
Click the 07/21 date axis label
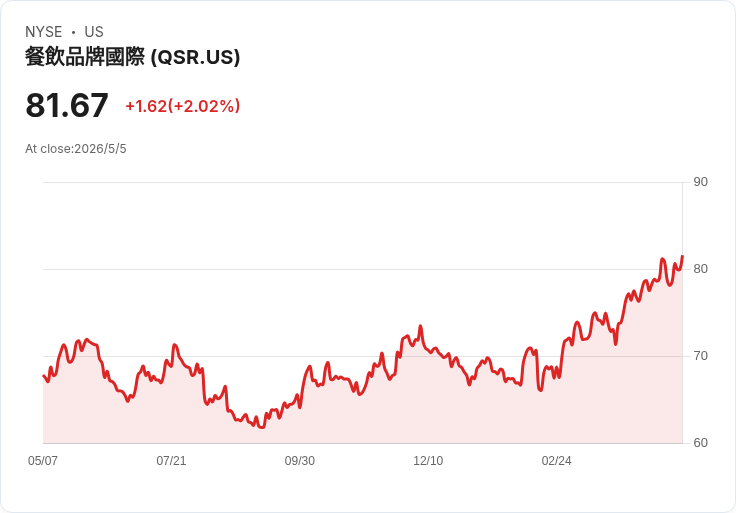coord(171,461)
